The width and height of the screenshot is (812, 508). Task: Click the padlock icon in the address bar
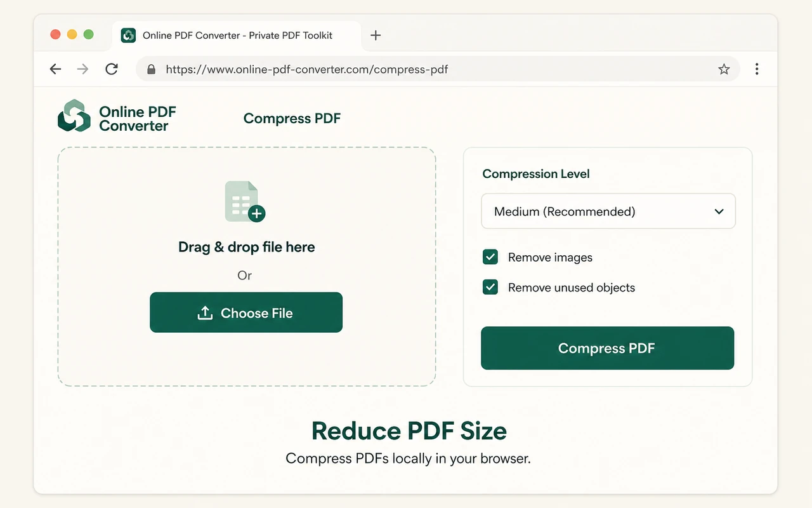pos(151,69)
